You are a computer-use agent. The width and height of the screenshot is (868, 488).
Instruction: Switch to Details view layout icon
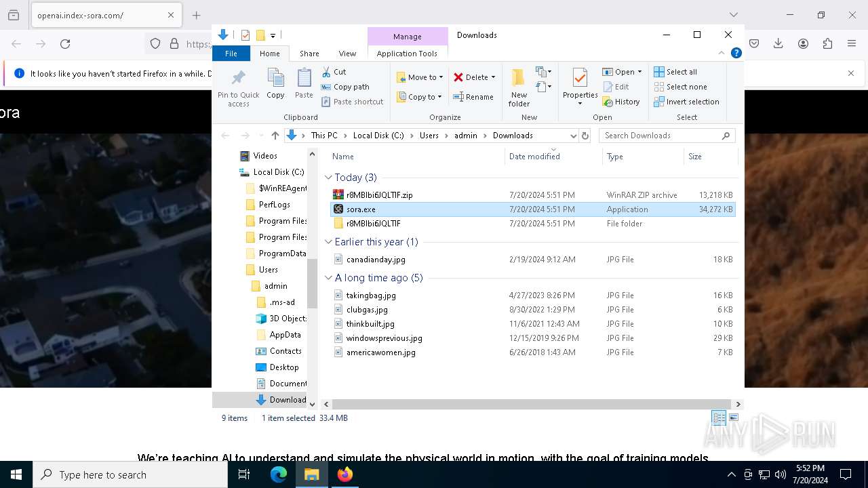[719, 418]
